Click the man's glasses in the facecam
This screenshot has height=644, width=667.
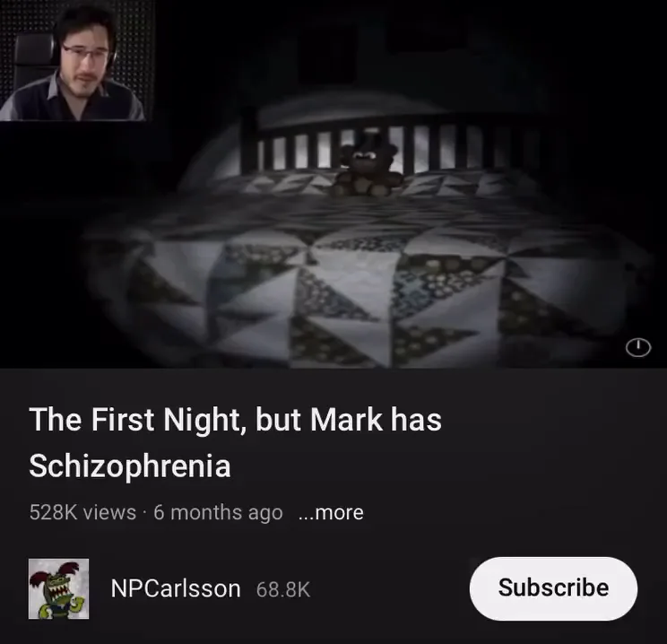(x=84, y=53)
